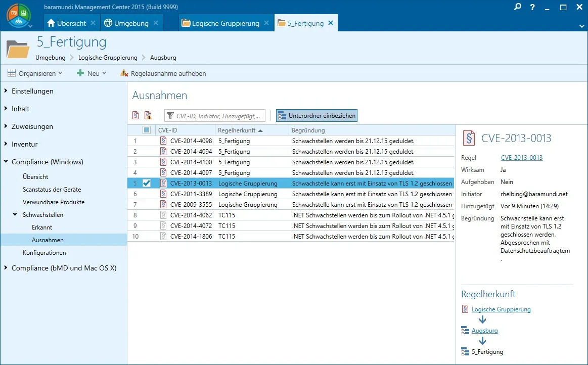The width and height of the screenshot is (588, 365).
Task: Open the Neu dropdown menu
Action: click(x=92, y=73)
